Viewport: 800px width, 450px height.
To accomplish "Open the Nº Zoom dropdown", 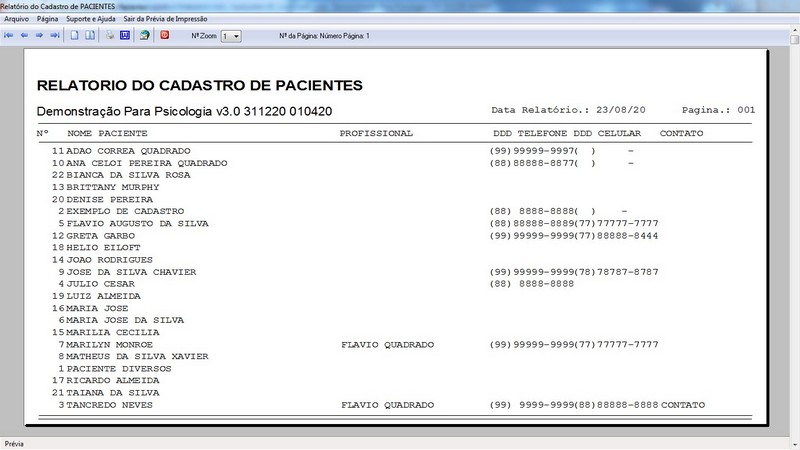I will (231, 36).
